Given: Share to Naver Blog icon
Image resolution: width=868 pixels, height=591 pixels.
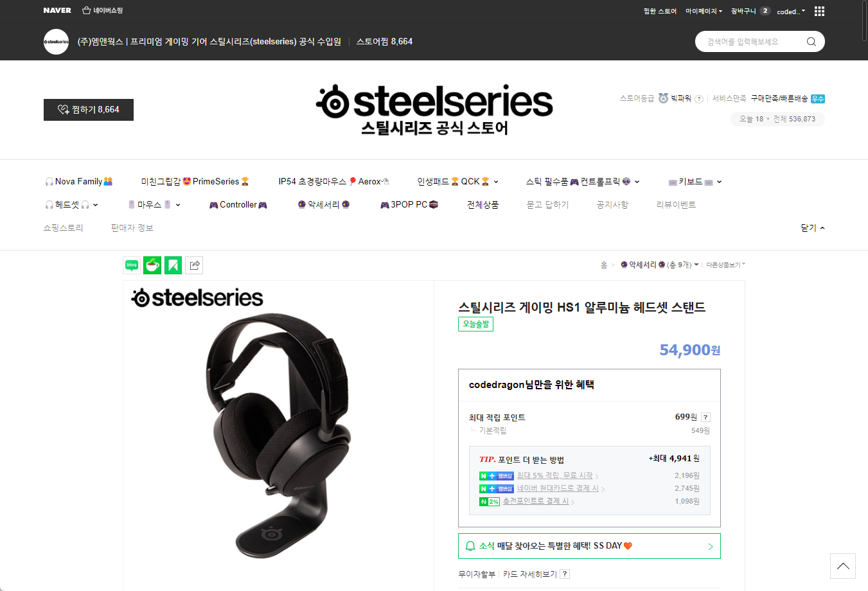Looking at the screenshot, I should pyautogui.click(x=132, y=265).
